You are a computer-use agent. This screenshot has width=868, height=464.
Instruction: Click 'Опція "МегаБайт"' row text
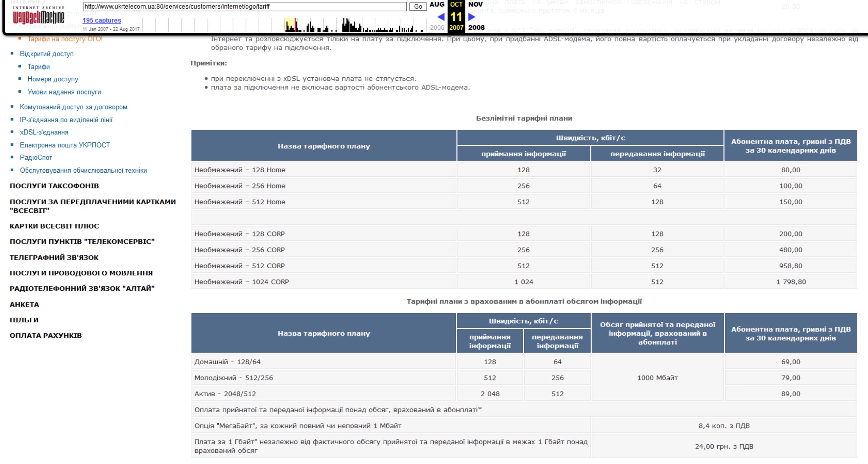[x=298, y=426]
